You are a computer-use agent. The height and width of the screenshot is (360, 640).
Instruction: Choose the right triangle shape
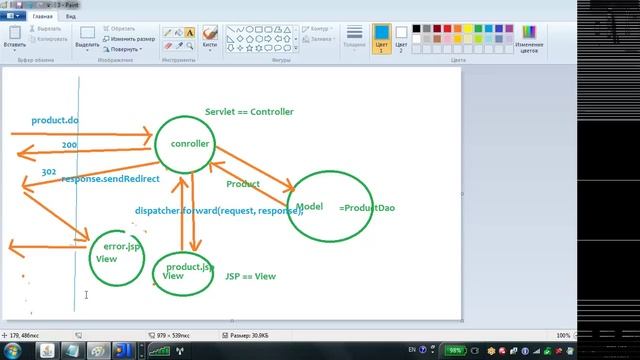tap(231, 39)
